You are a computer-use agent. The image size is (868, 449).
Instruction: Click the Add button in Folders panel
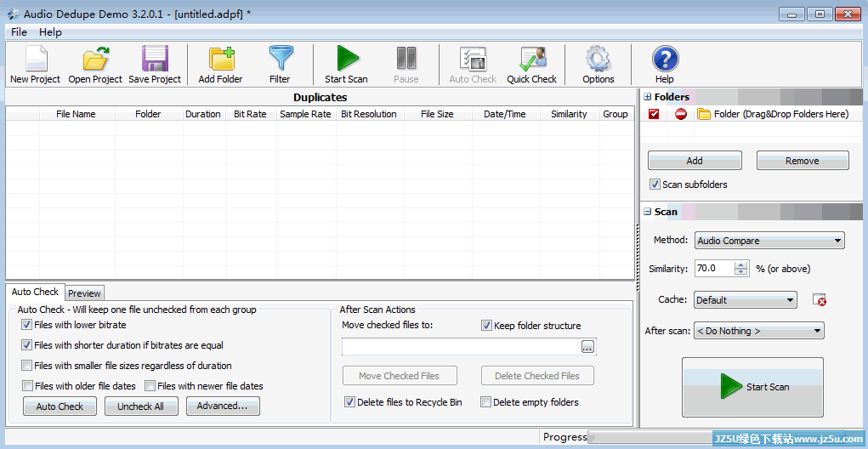(x=695, y=161)
